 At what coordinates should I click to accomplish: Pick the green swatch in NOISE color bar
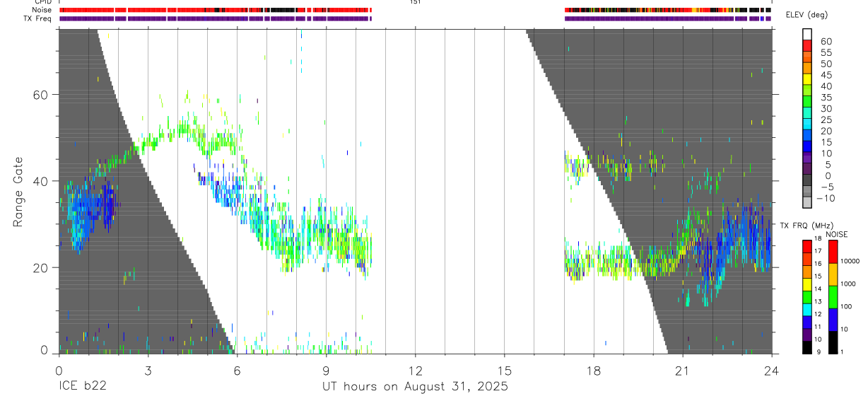click(x=832, y=296)
